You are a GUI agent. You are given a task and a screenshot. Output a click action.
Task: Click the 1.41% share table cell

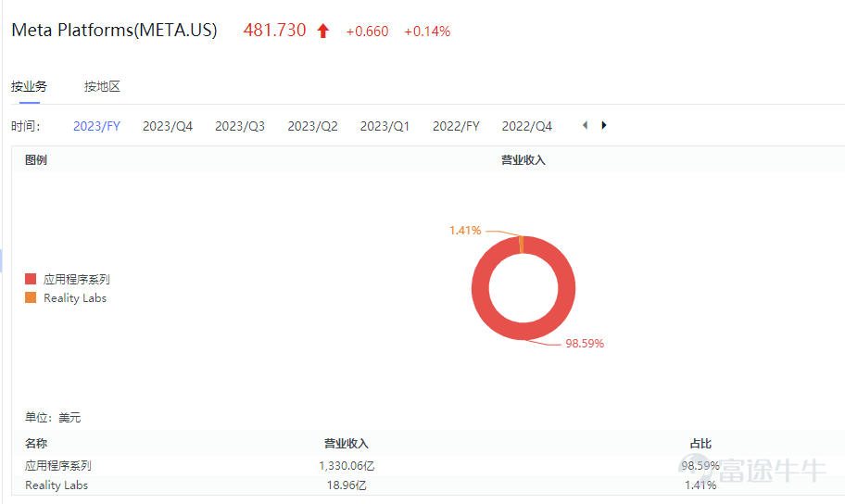(x=700, y=485)
